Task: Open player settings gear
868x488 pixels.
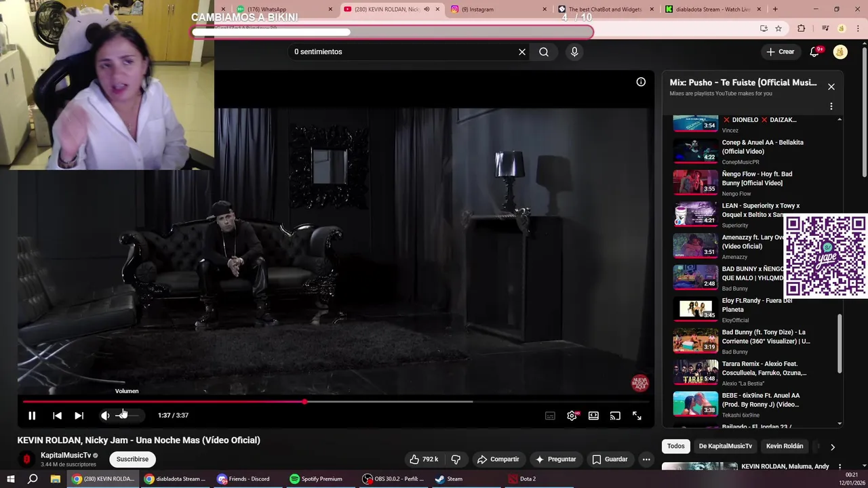Action: 572,415
